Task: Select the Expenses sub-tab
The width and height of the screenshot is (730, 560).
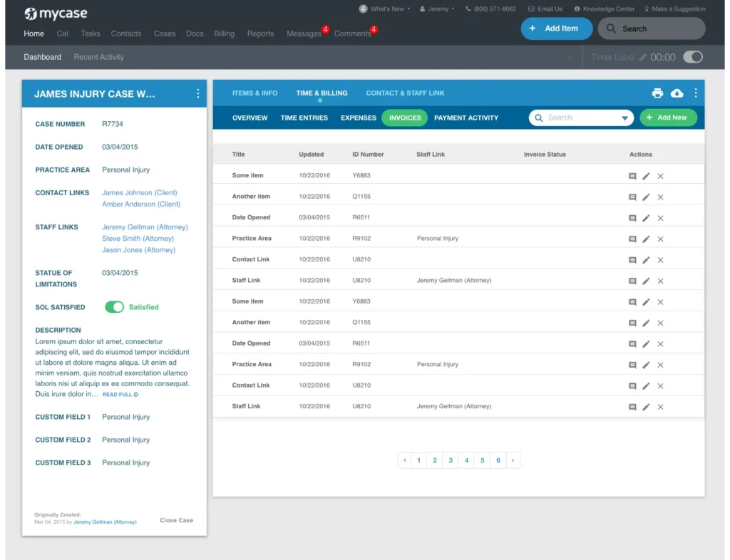Action: 359,118
